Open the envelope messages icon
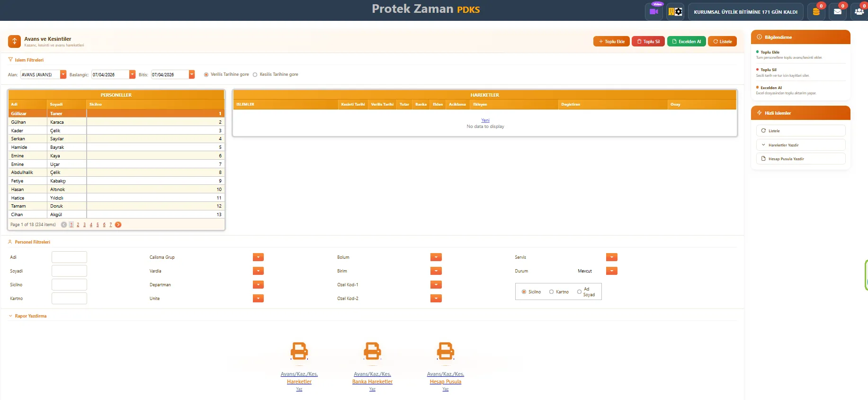Image resolution: width=868 pixels, height=400 pixels. coord(838,11)
